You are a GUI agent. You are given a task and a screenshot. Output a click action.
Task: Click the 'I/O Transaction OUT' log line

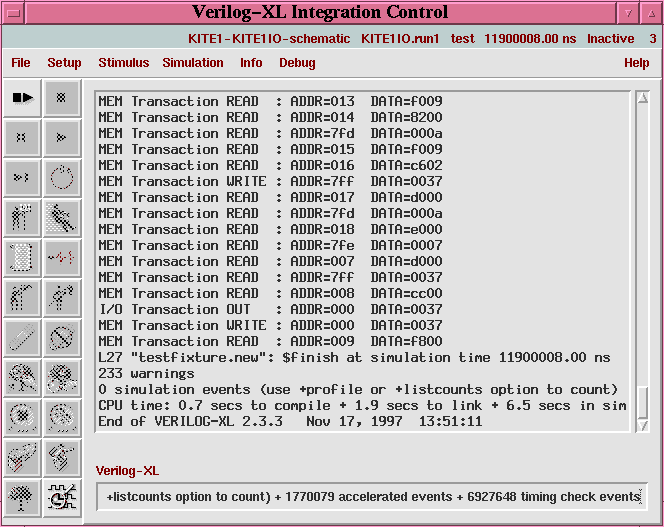click(271, 309)
